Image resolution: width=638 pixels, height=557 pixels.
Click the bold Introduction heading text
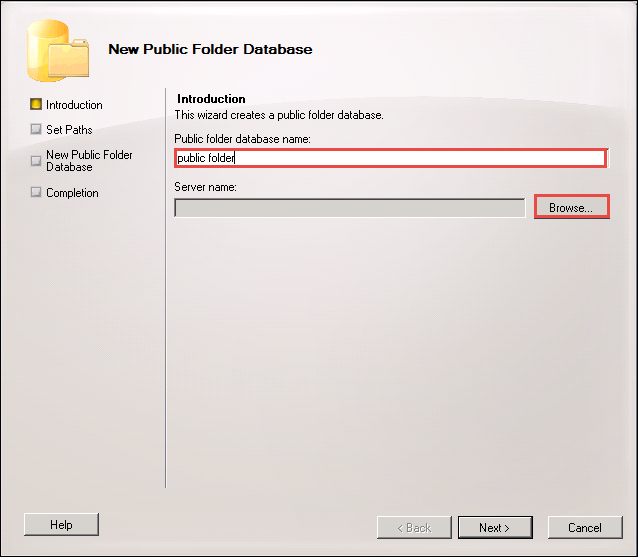click(x=211, y=99)
